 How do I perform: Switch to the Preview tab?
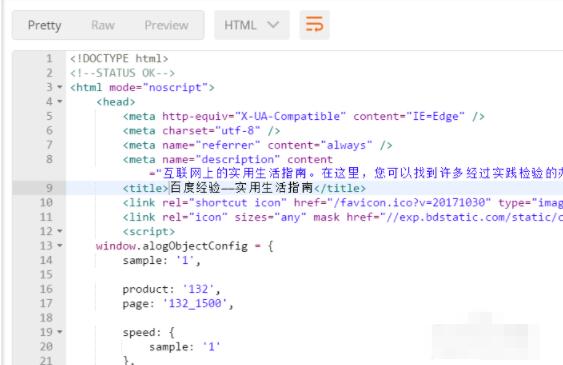[x=166, y=25]
